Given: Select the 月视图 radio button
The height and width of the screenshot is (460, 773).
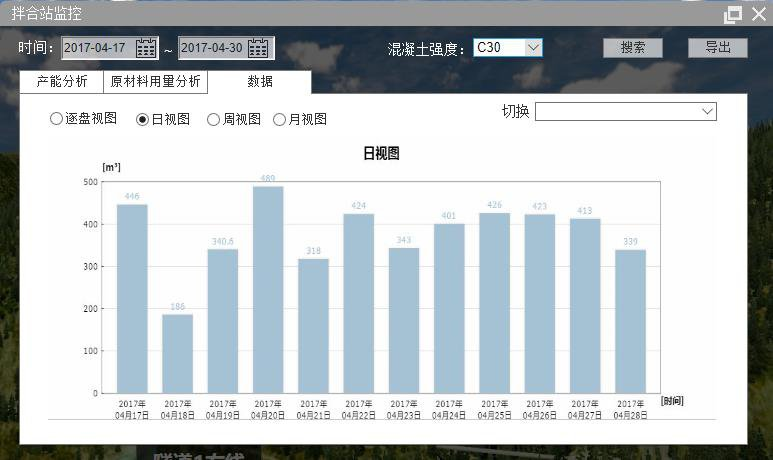Looking at the screenshot, I should click(x=279, y=119).
